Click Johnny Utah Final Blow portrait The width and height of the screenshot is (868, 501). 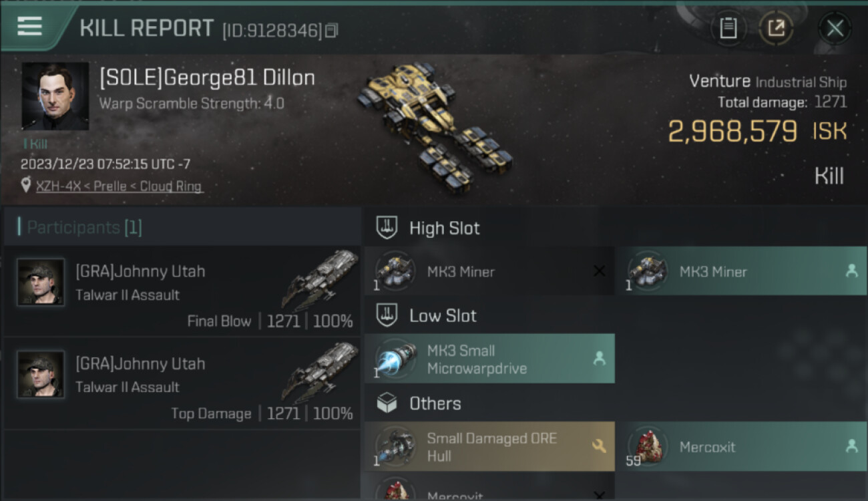(41, 283)
